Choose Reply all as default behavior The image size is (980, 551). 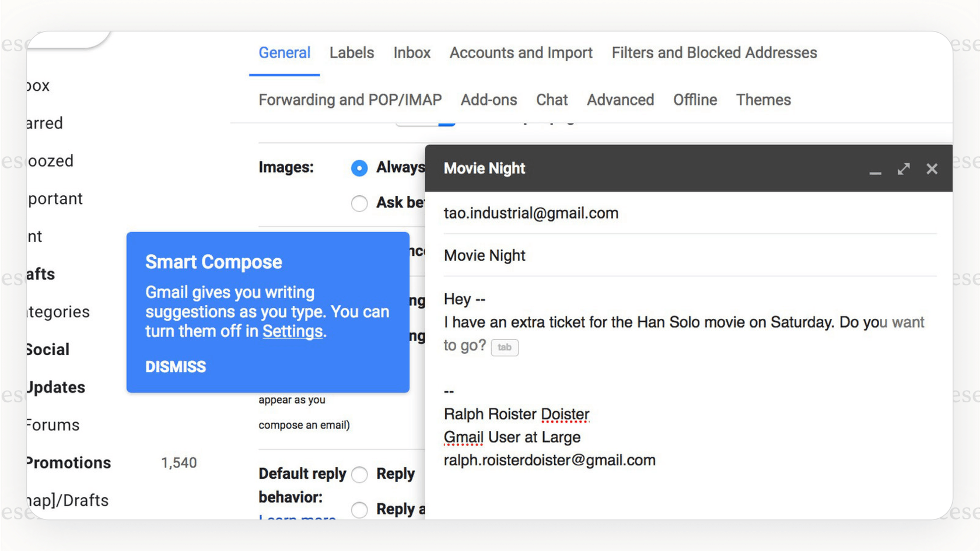tap(360, 510)
